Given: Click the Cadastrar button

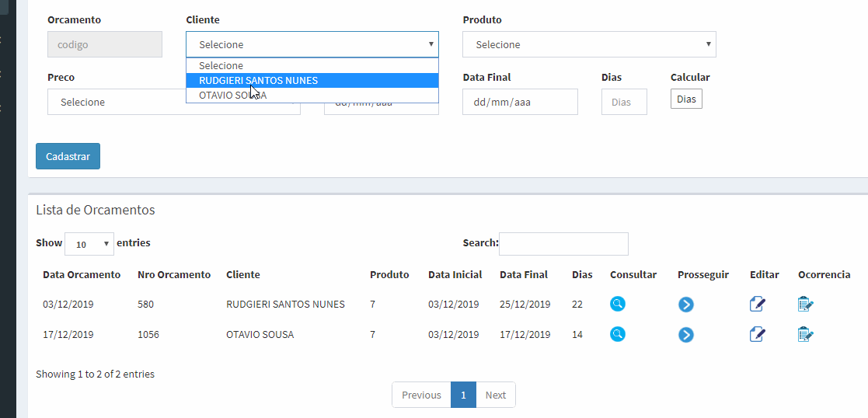Looking at the screenshot, I should (x=68, y=156).
